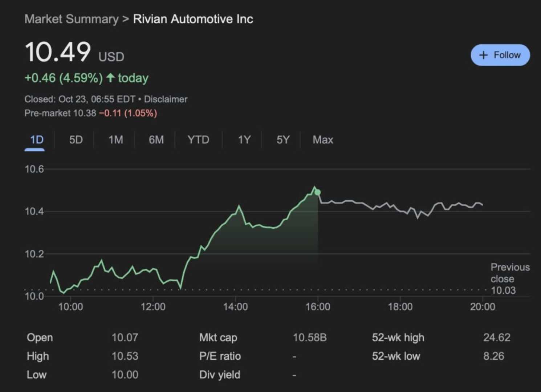Click the 12:00 time axis label

coord(153,307)
